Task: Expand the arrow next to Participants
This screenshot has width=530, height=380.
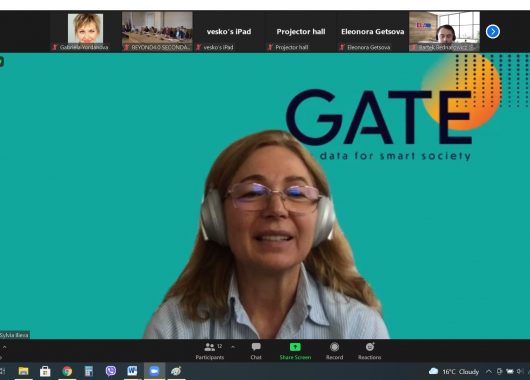Action: point(233,347)
